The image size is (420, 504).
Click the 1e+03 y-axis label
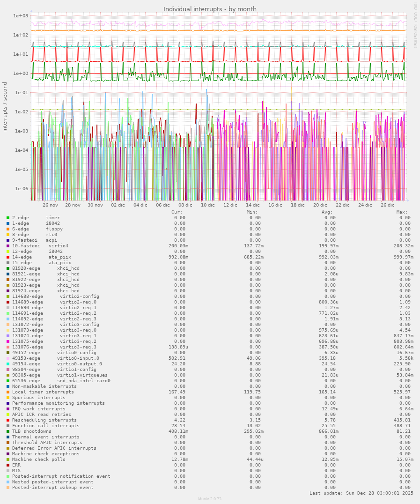tap(22, 16)
